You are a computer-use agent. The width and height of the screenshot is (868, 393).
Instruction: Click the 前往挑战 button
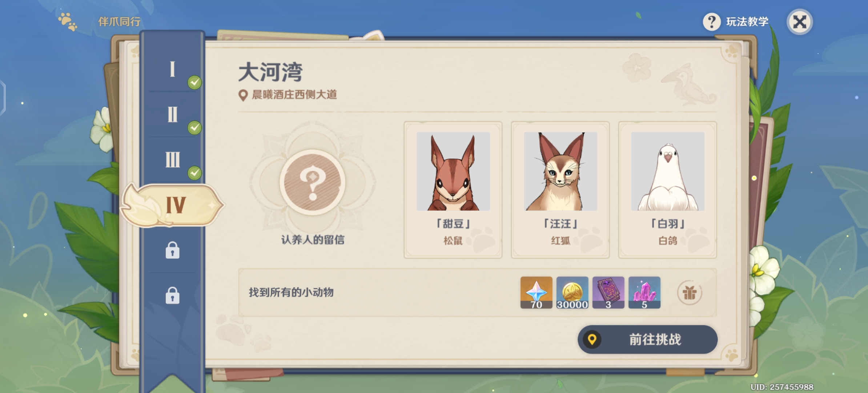(647, 340)
